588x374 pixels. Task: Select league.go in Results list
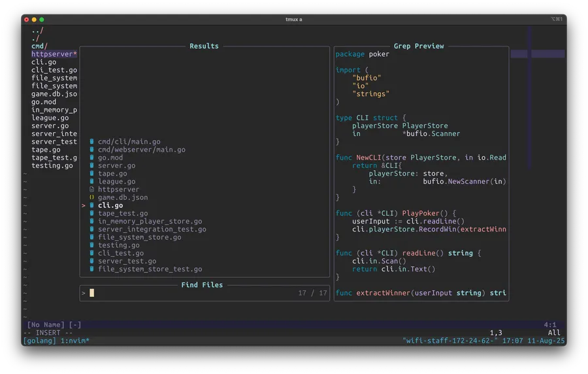click(x=117, y=181)
